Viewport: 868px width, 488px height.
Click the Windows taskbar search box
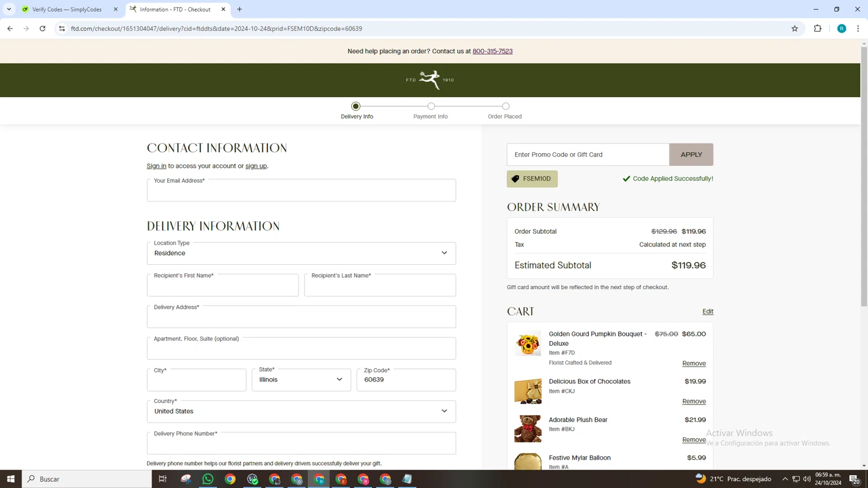point(87,479)
